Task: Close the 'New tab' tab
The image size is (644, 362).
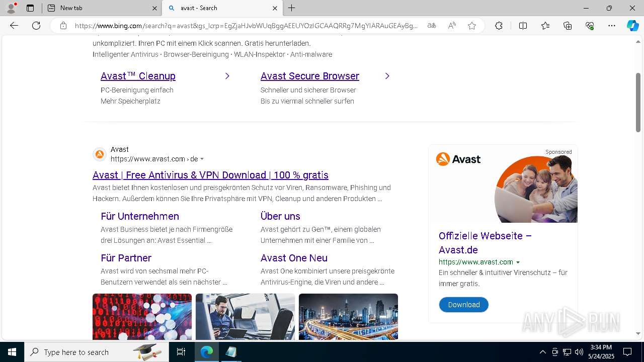Action: pos(154,8)
